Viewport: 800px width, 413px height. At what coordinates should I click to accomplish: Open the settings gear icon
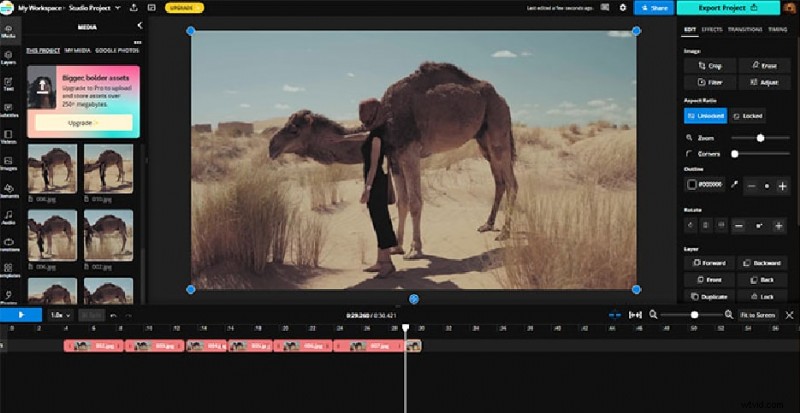623,7
